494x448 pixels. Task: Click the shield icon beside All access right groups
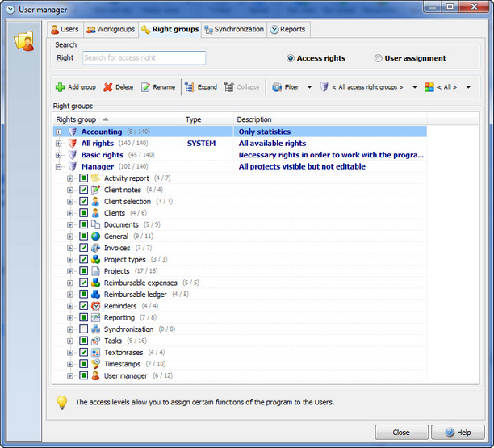pyautogui.click(x=324, y=87)
